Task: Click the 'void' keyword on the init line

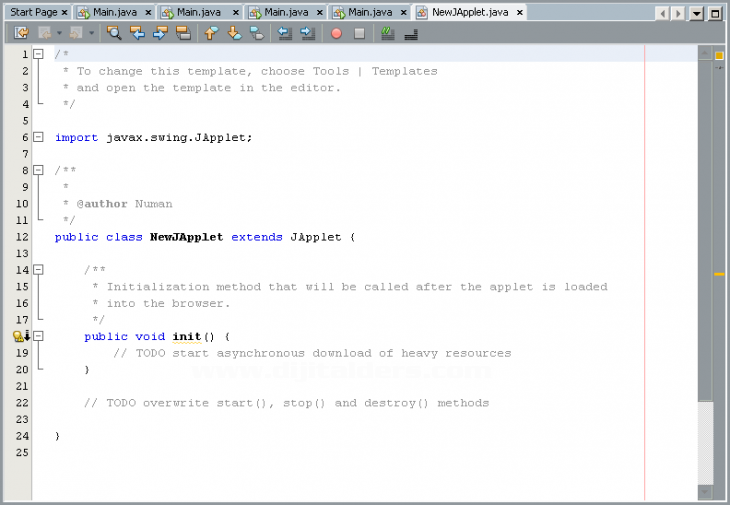Action: [150, 336]
